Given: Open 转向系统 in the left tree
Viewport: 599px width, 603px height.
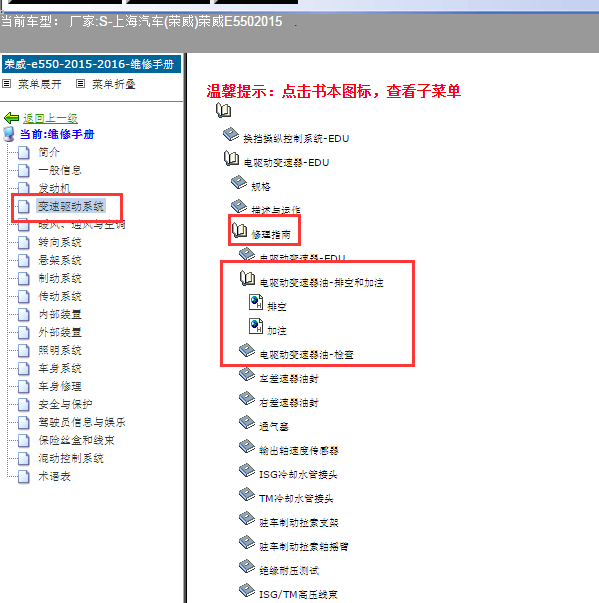Looking at the screenshot, I should [60, 242].
